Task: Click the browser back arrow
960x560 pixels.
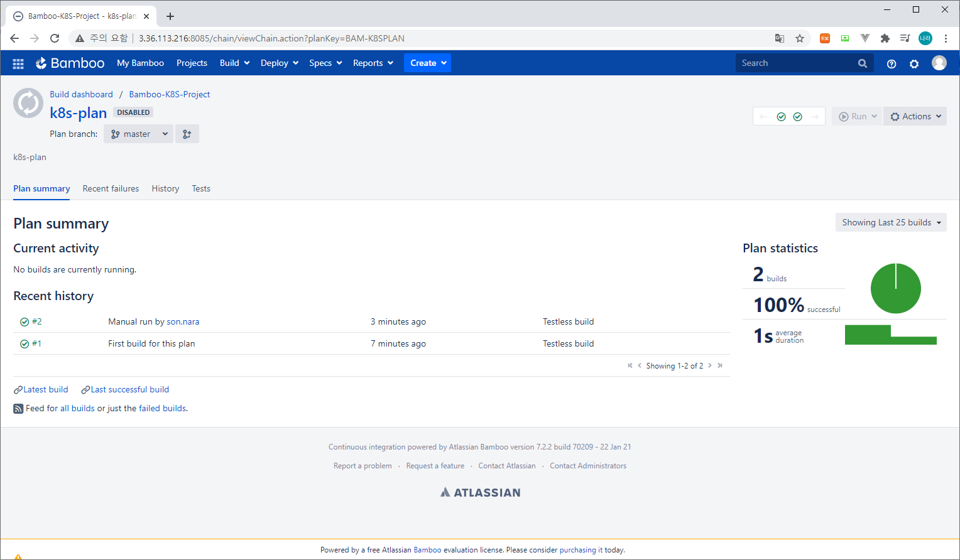Action: point(14,38)
